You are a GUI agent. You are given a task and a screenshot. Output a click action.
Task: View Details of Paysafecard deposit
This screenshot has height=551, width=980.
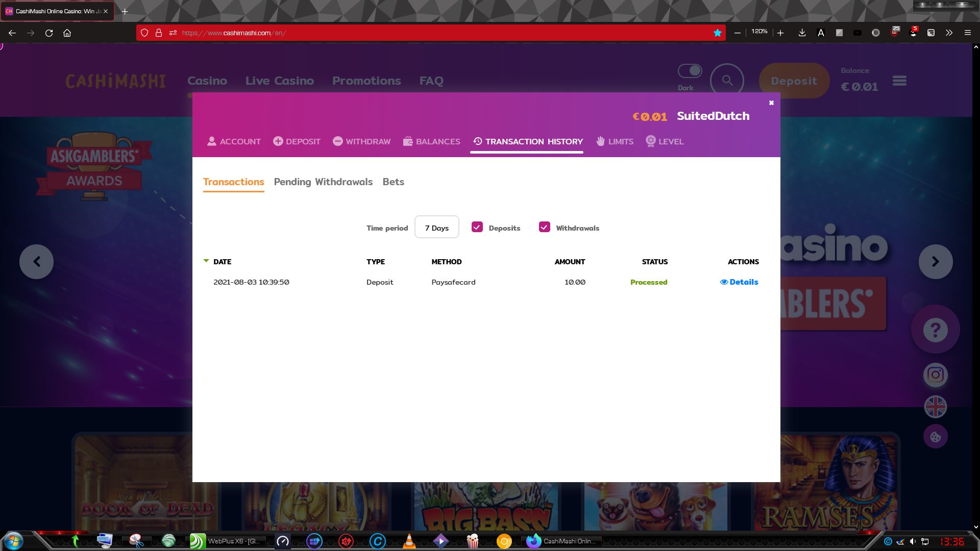739,282
